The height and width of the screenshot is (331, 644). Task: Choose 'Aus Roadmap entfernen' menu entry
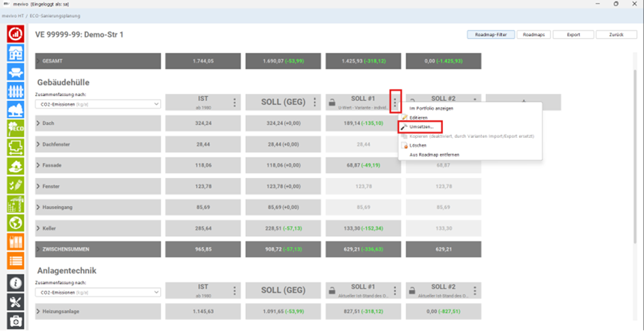435,155
